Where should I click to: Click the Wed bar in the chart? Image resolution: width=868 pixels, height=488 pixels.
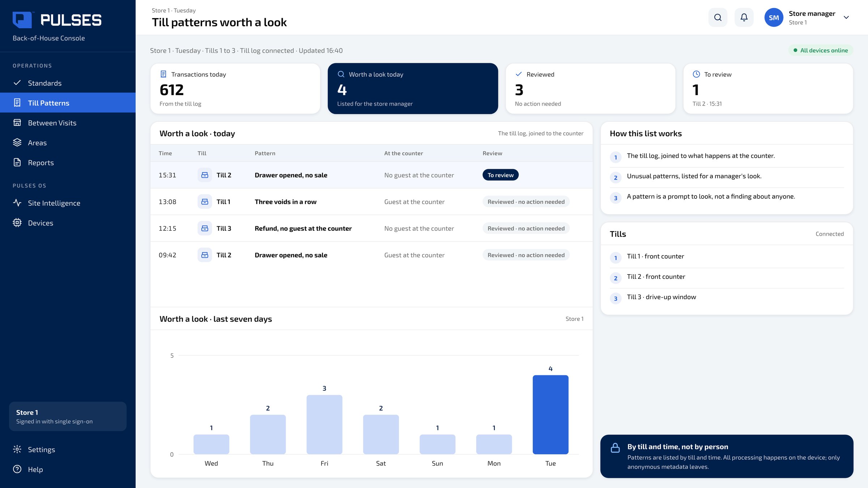pyautogui.click(x=211, y=444)
